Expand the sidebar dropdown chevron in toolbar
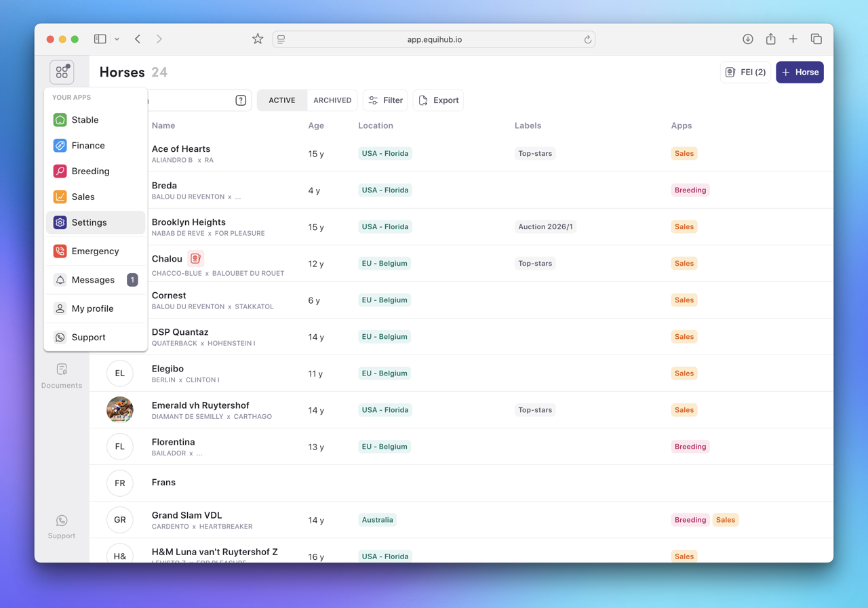 point(117,39)
